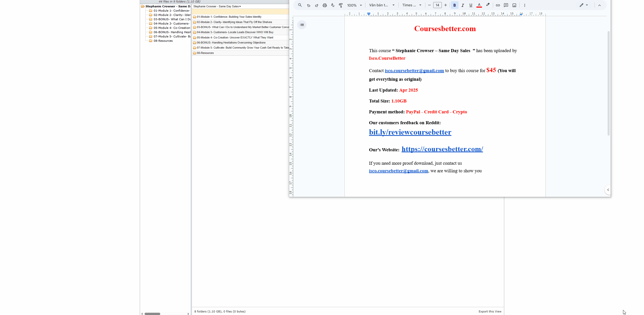Insert link using toolbar icon
The width and height of the screenshot is (644, 315).
(x=498, y=5)
